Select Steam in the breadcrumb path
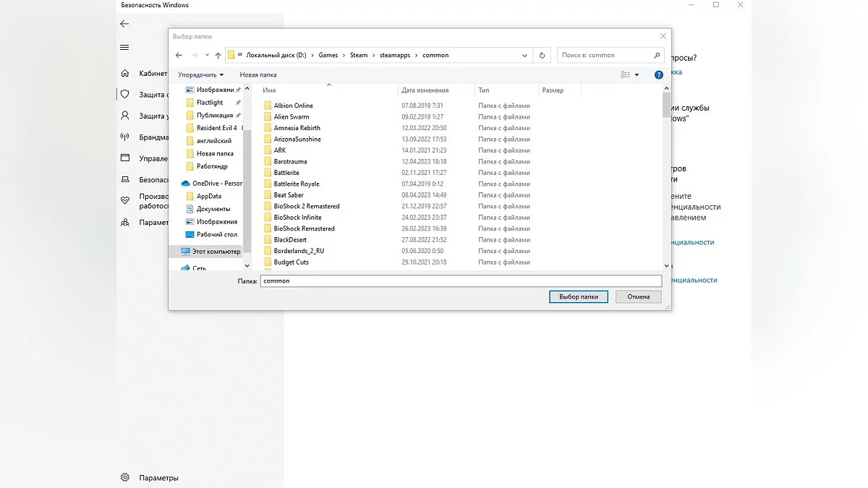Viewport: 868px width, 488px height. pos(359,55)
